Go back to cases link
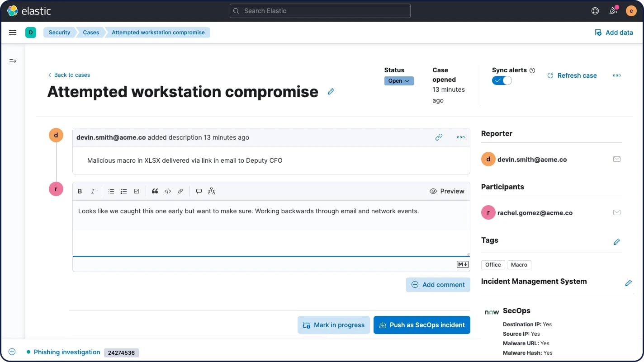Viewport: 644px width, 362px height. tap(69, 75)
